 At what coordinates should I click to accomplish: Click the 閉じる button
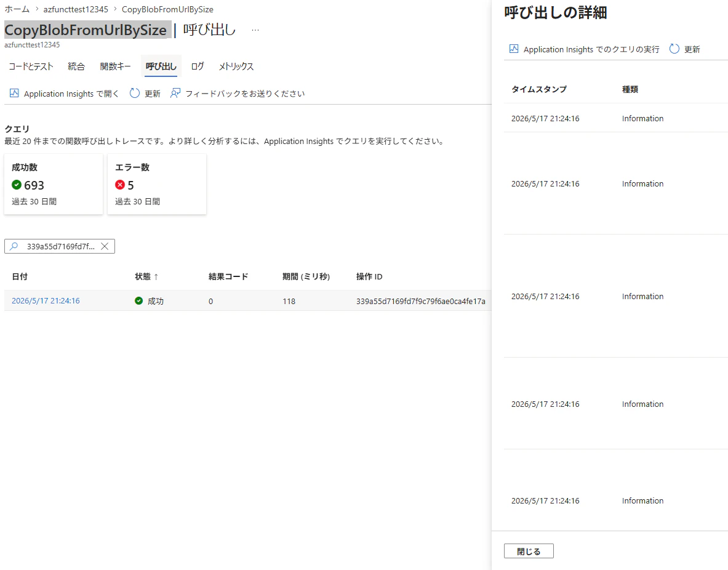click(529, 552)
